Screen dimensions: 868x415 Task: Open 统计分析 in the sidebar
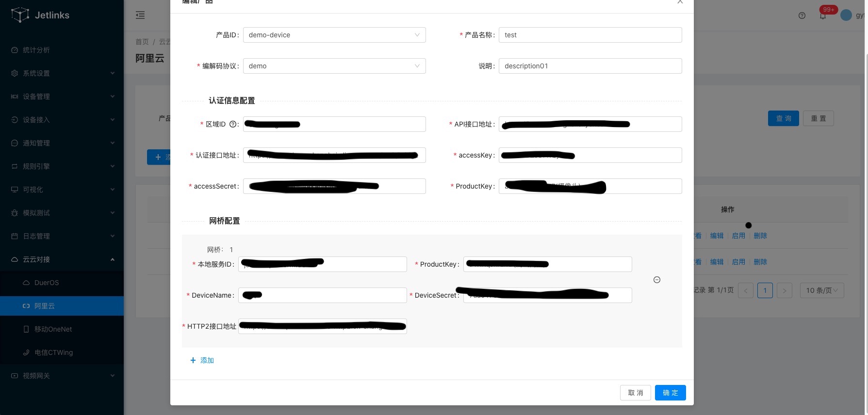click(x=36, y=50)
